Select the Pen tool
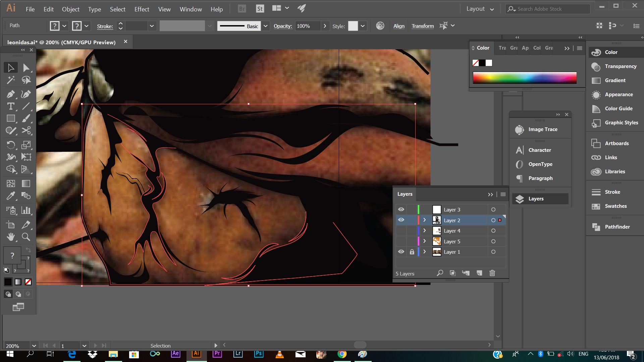Image resolution: width=644 pixels, height=362 pixels. [10, 94]
